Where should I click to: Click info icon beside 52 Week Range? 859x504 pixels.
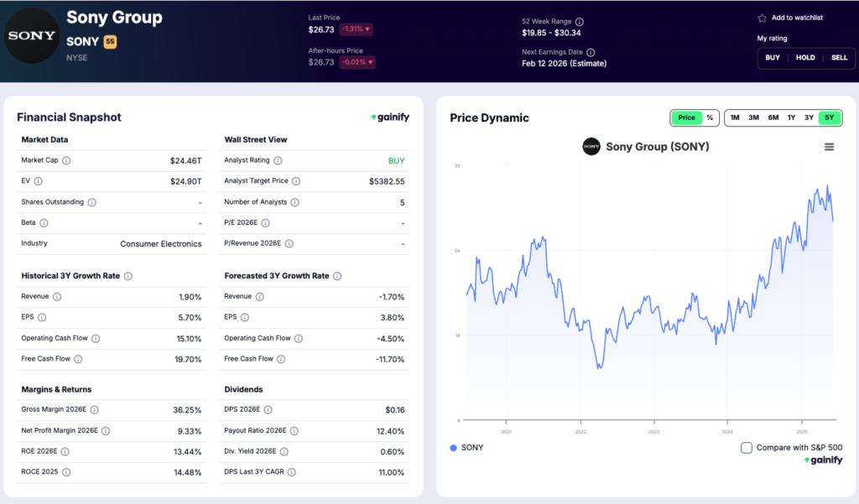pyautogui.click(x=580, y=22)
